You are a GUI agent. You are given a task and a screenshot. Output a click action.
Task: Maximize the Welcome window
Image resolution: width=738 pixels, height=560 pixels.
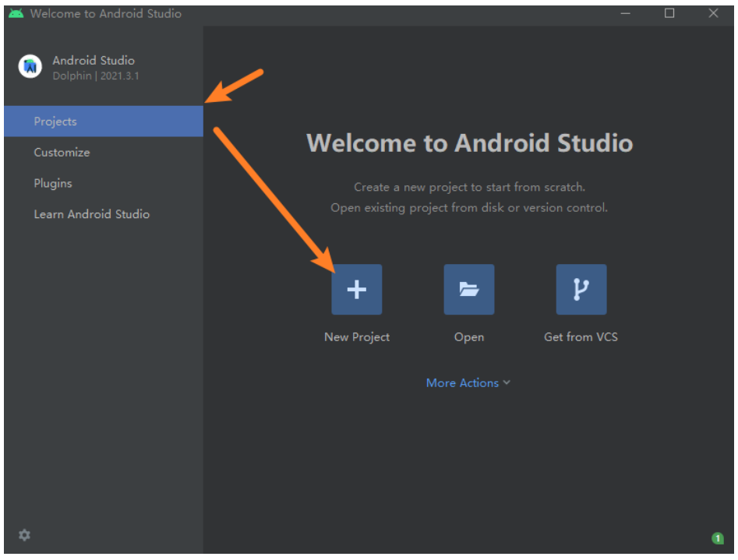tap(669, 13)
